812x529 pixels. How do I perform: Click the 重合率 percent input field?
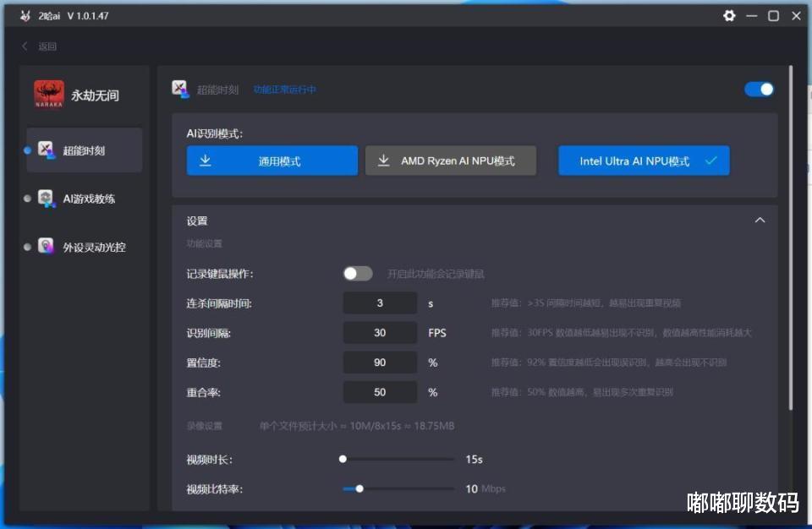[x=380, y=392]
